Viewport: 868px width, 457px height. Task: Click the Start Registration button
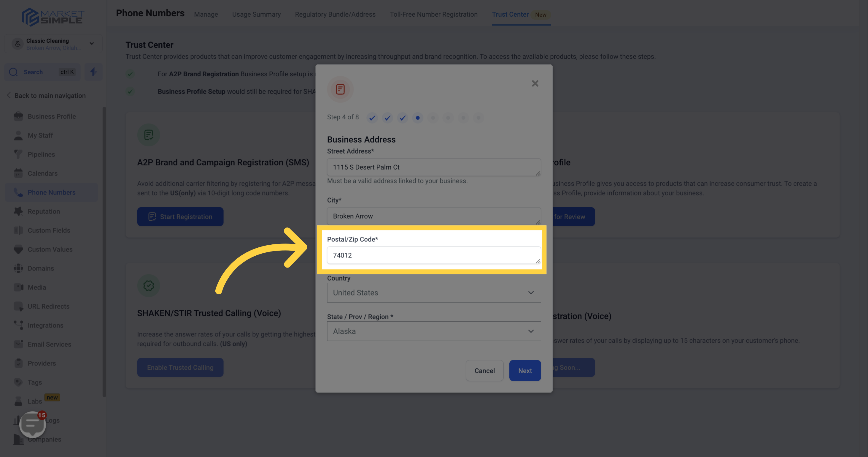(x=180, y=217)
